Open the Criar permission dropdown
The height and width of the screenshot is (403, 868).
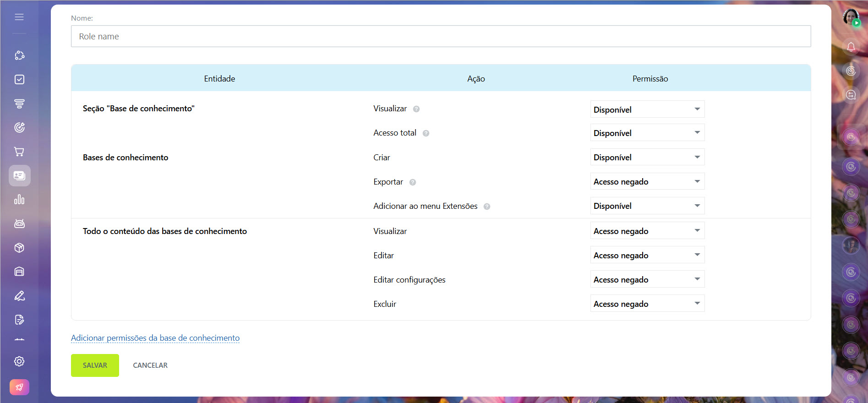tap(647, 158)
